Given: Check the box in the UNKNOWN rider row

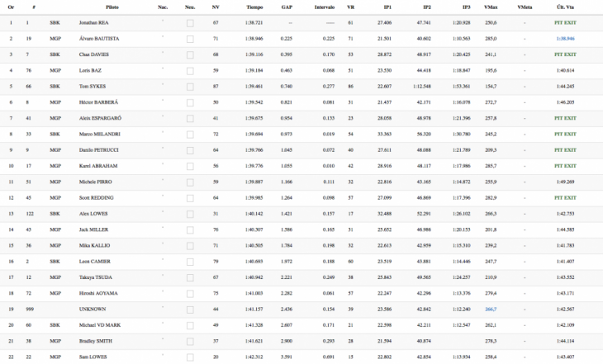Looking at the screenshot, I should click(190, 309).
